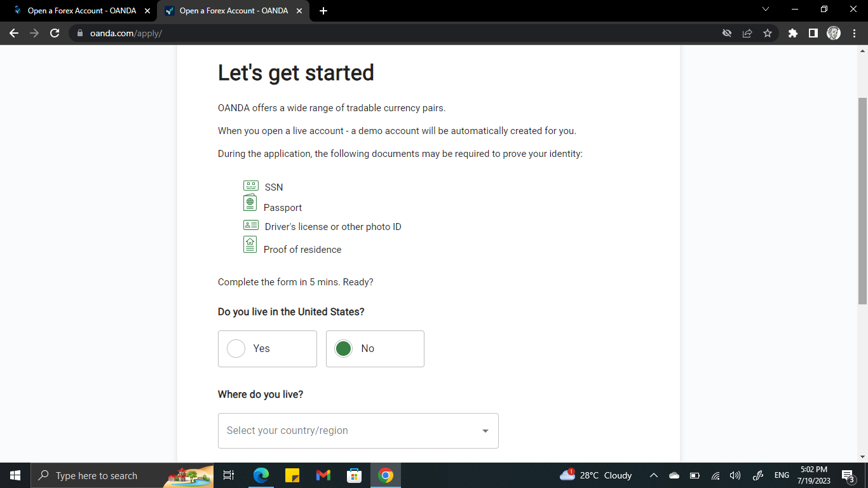Go forward to next page
868x488 pixels.
click(34, 33)
